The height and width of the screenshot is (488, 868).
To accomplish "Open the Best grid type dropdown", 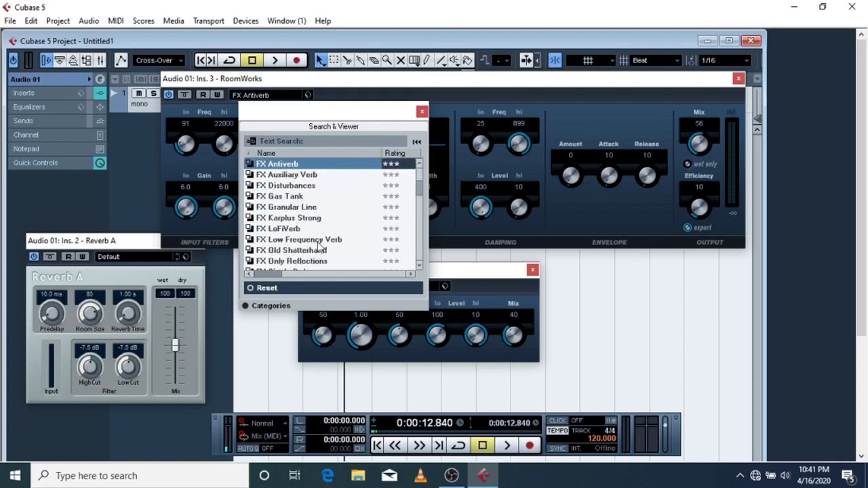I will coord(656,60).
